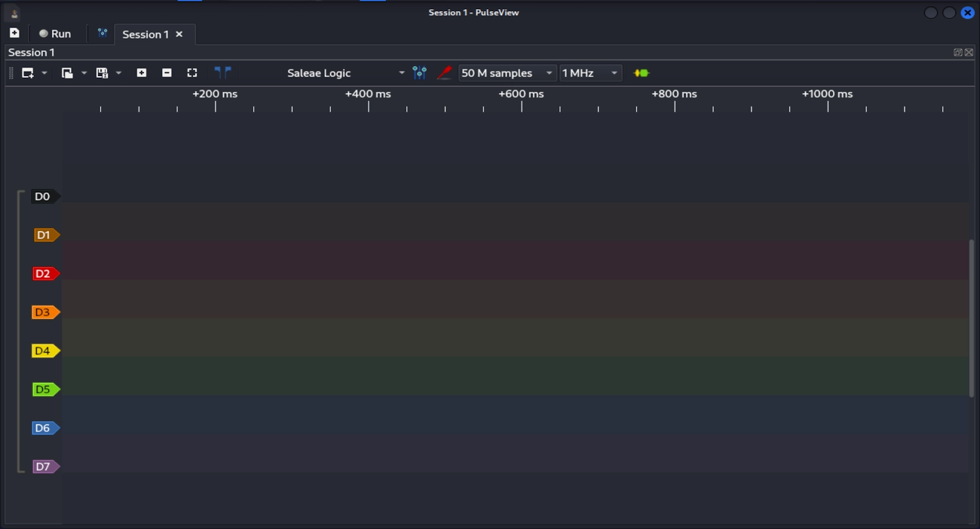The height and width of the screenshot is (529, 980).
Task: Expand the save options dropdown arrow
Action: click(x=119, y=73)
